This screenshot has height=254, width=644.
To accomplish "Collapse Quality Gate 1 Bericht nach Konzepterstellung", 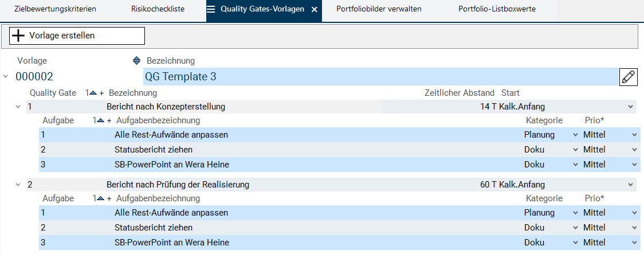I will click(18, 107).
